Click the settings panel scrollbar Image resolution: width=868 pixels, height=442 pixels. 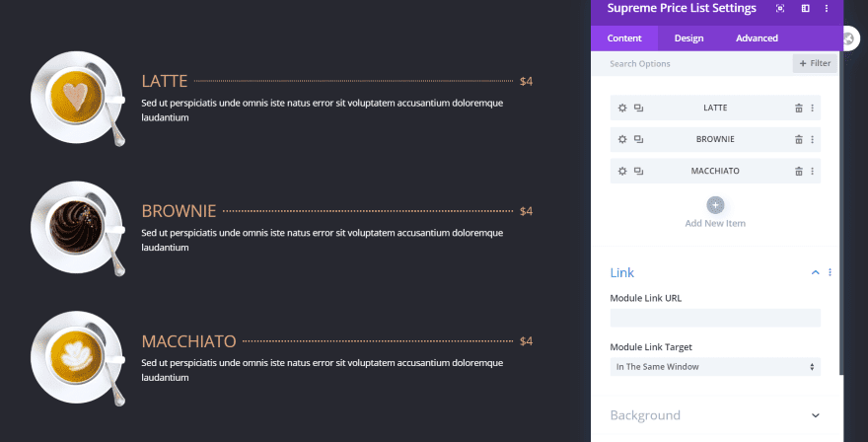click(x=841, y=213)
